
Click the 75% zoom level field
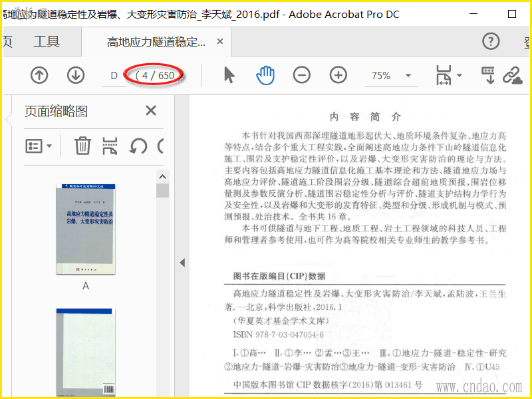pos(381,76)
